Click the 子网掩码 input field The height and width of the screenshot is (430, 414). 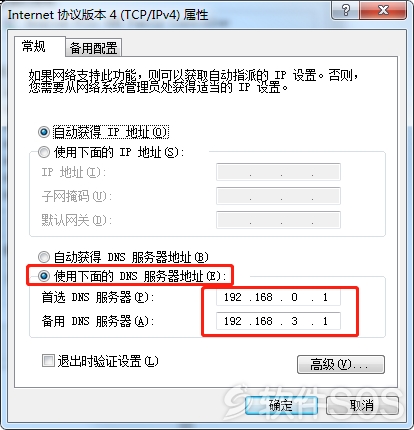tap(278, 196)
